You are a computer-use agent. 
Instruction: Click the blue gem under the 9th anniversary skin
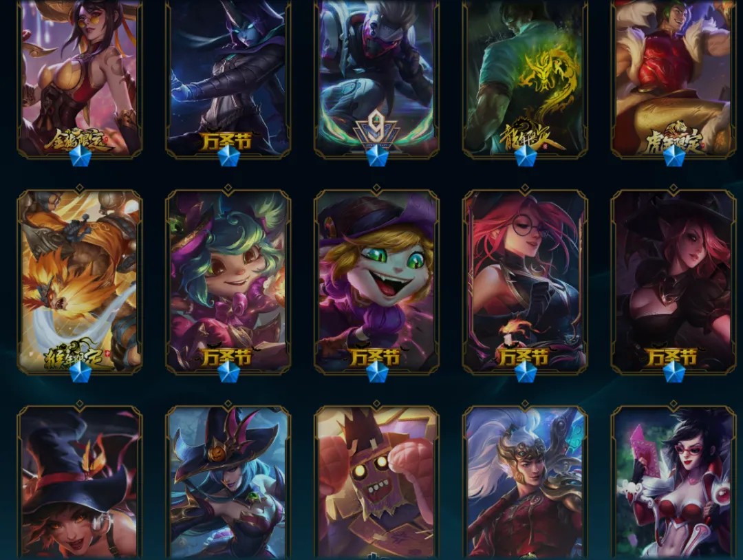(377, 156)
